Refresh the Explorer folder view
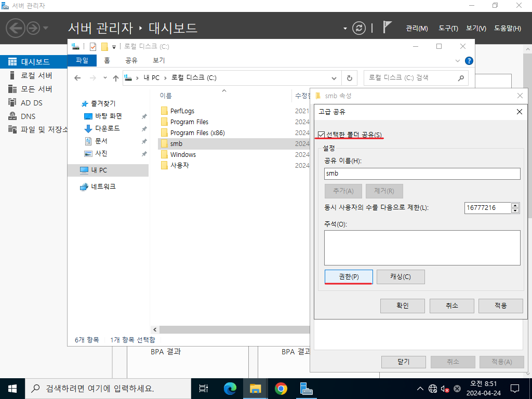The width and height of the screenshot is (532, 399). (350, 78)
